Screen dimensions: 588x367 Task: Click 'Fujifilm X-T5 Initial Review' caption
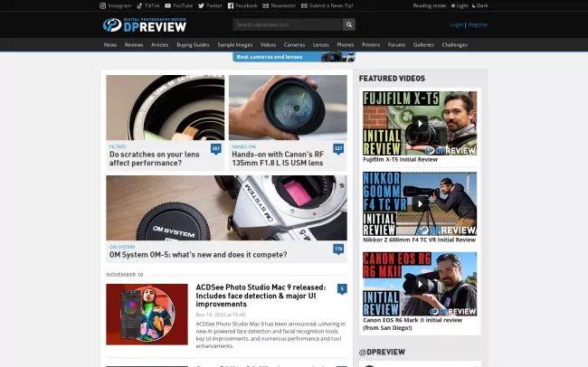[400, 160]
